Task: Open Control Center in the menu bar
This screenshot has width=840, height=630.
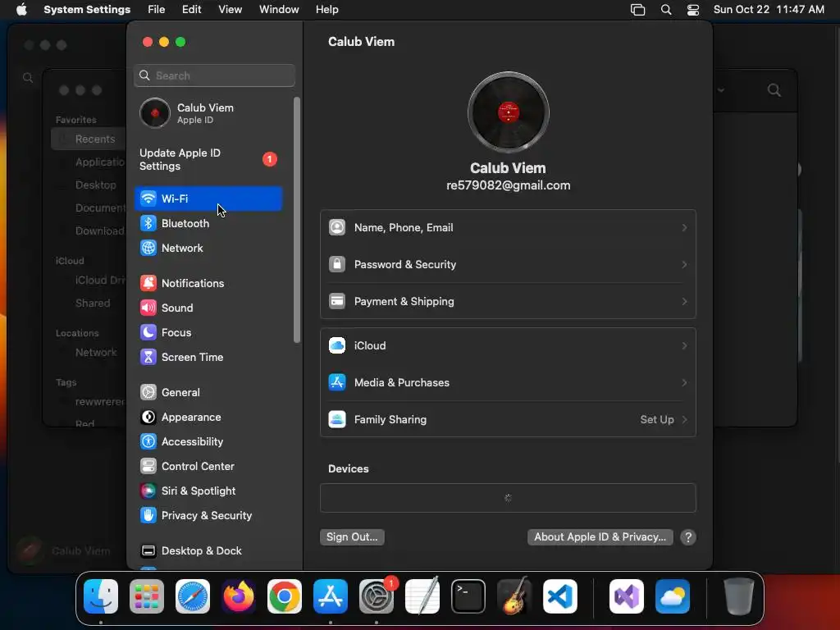Action: [x=693, y=10]
